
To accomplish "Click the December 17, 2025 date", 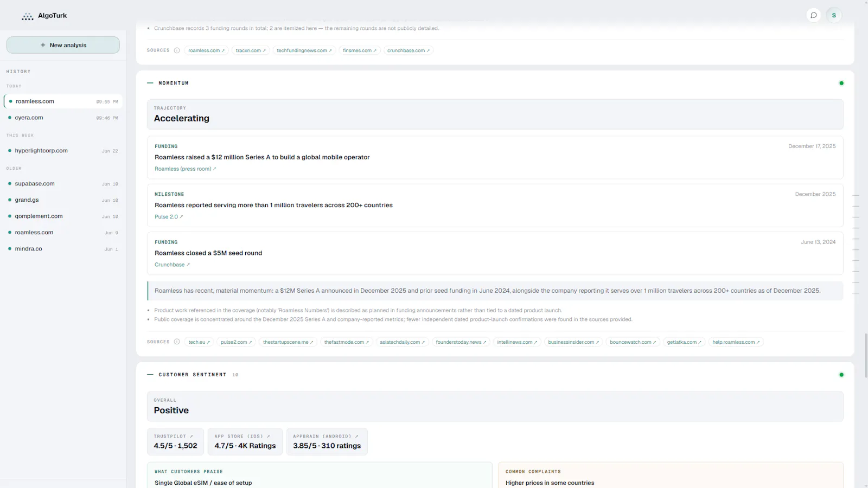I will point(812,146).
